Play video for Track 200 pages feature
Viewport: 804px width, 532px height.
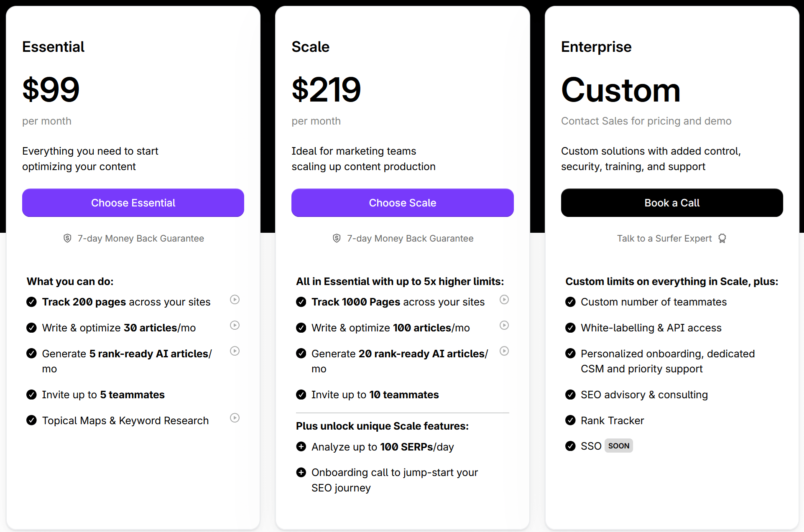pos(235,300)
